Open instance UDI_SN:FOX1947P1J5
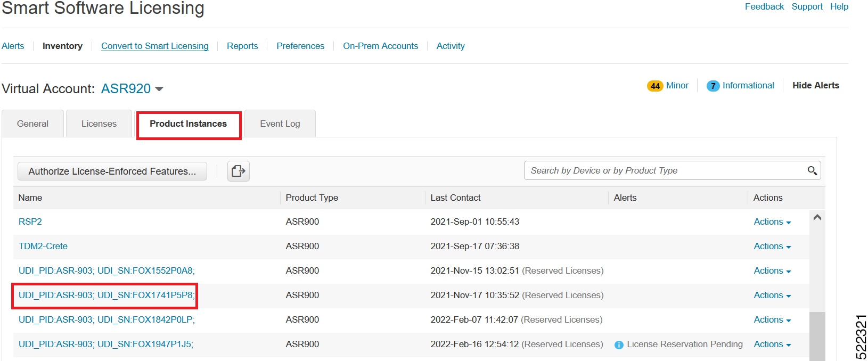The width and height of the screenshot is (868, 361). 106,344
